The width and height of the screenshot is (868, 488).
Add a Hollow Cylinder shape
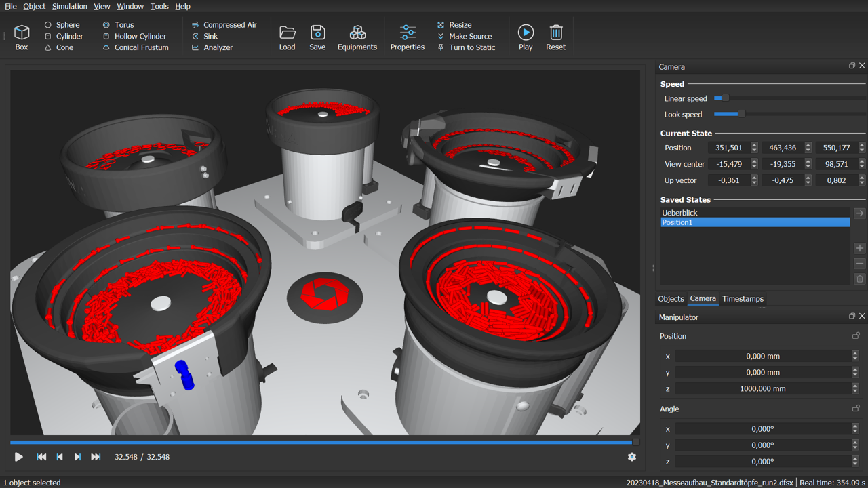(134, 37)
